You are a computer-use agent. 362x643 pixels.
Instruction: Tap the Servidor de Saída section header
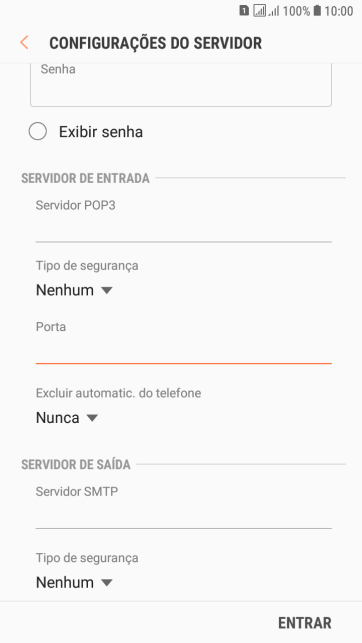[x=76, y=465]
